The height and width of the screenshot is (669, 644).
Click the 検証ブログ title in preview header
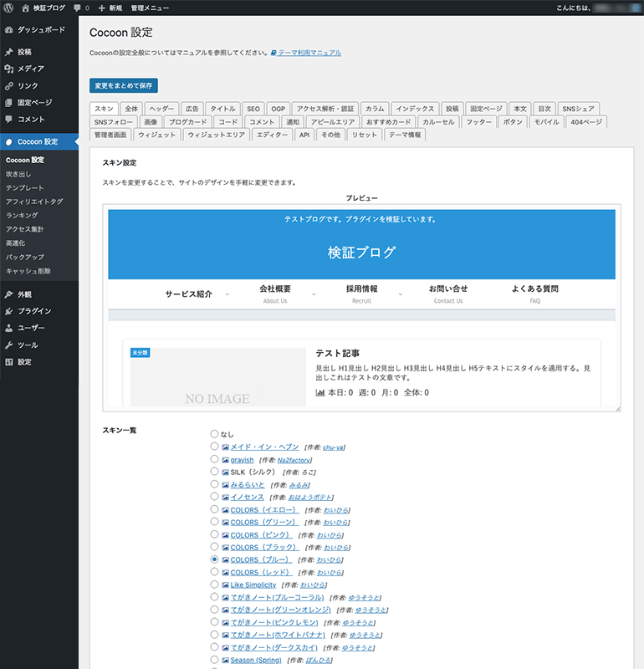coord(362,253)
